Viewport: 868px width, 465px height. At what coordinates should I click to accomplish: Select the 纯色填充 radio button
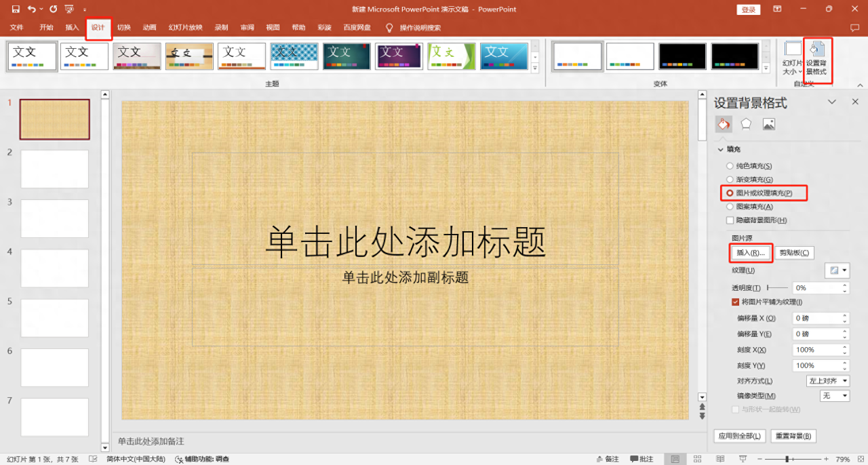point(729,165)
